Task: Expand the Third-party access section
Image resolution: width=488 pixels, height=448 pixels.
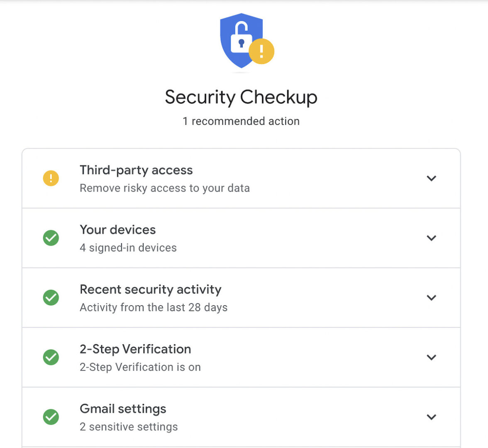Action: pos(431,178)
